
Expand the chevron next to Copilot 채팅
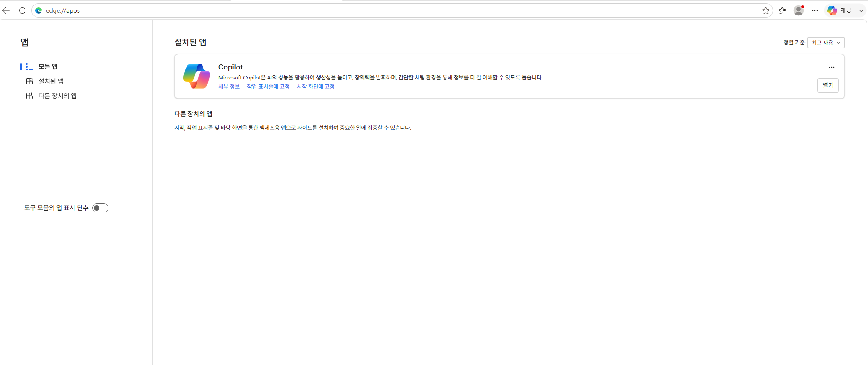(861, 10)
